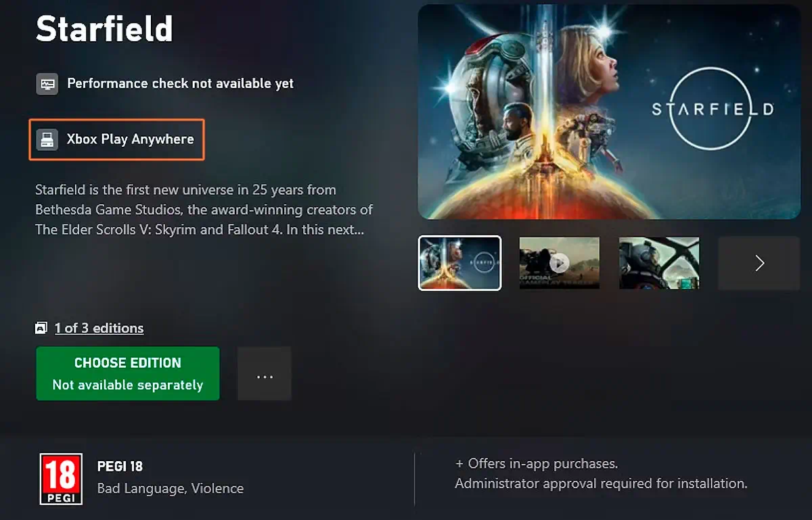Screen dimensions: 812x520
Task: Expand the truncated Starfield description text
Action: (204, 210)
